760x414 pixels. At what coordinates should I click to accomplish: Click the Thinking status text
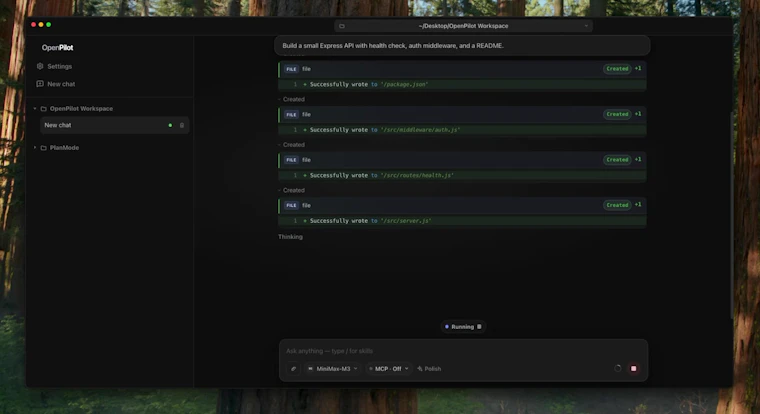290,237
